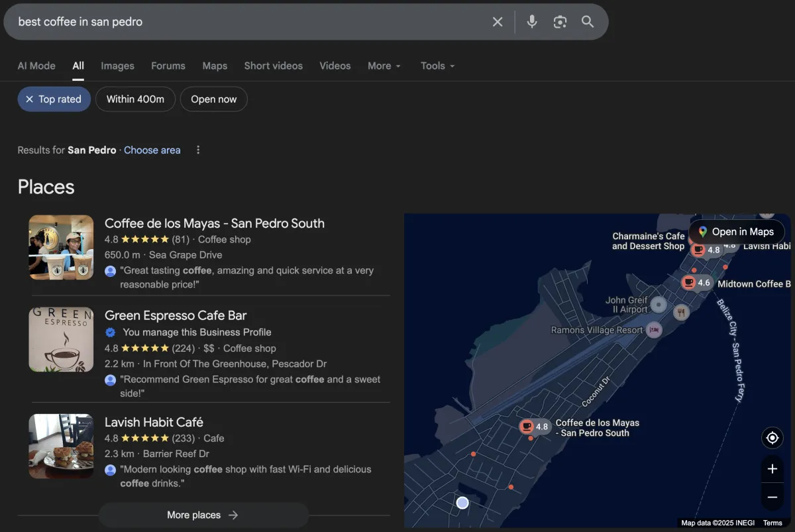Click the 'Charmaine's Cafe and Dessert Shop' map label
795x532 pixels.
tap(648, 241)
